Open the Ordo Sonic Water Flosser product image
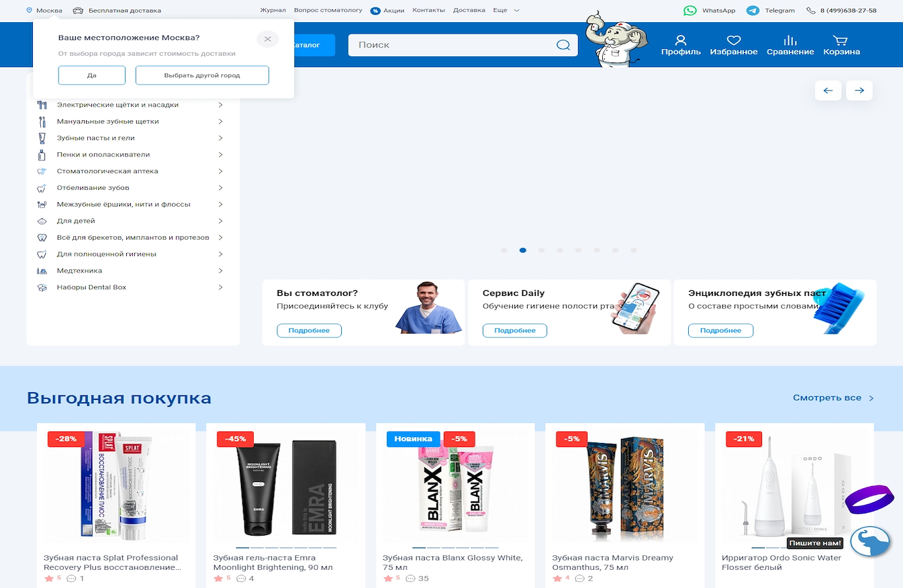The height and width of the screenshot is (588, 903). click(794, 487)
